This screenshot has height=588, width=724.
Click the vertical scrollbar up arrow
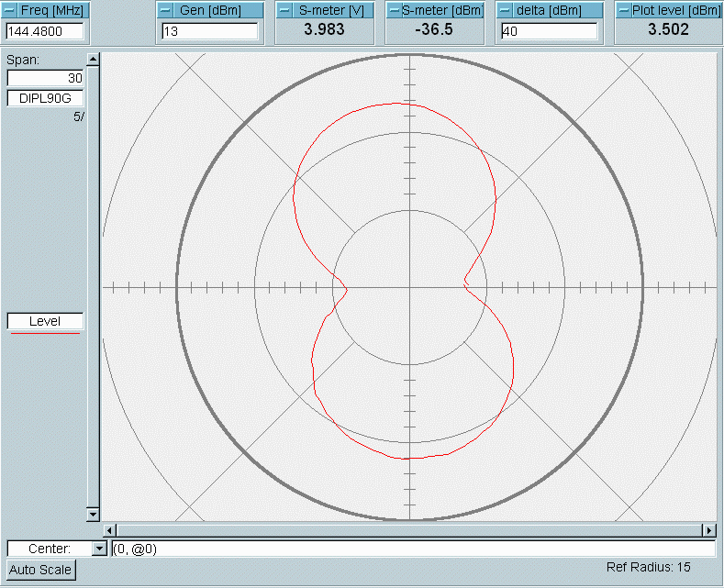pos(93,59)
